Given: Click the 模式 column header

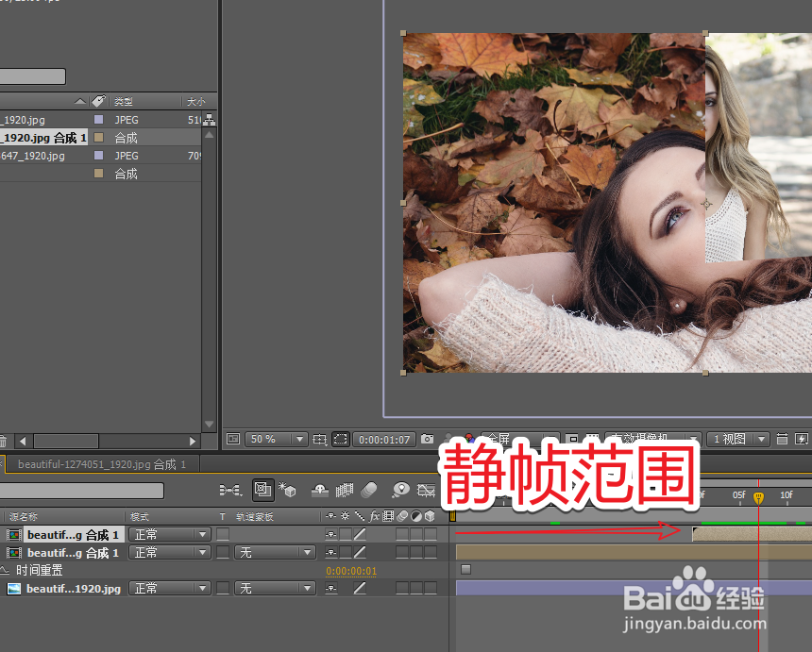Looking at the screenshot, I should (140, 516).
